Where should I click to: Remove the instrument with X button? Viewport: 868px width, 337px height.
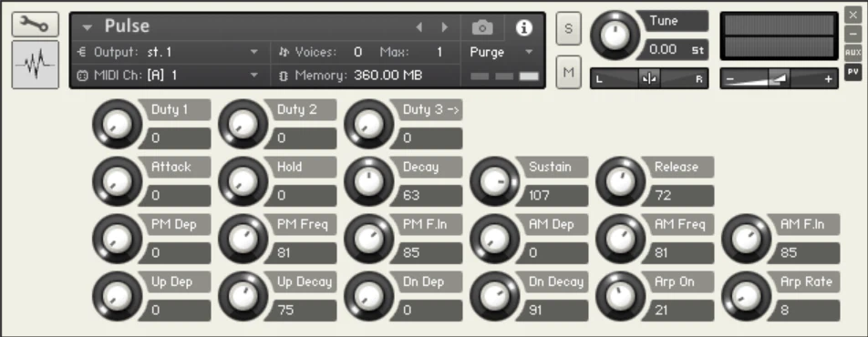(x=853, y=15)
